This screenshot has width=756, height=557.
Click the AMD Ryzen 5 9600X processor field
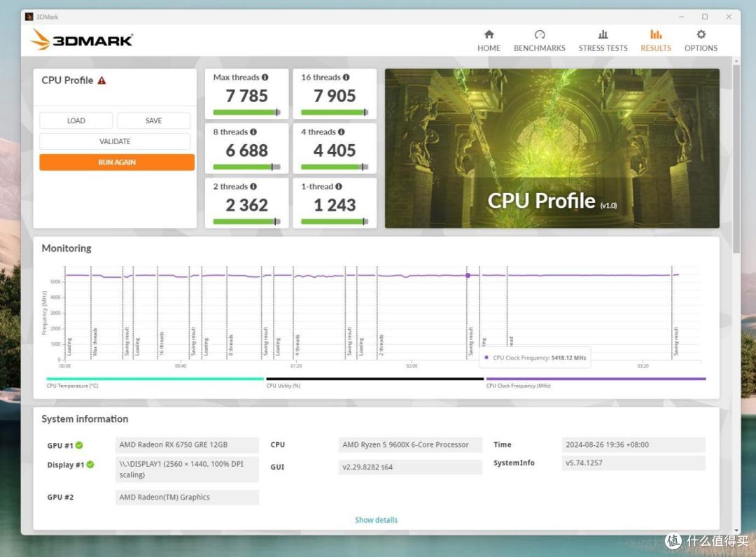(x=410, y=445)
